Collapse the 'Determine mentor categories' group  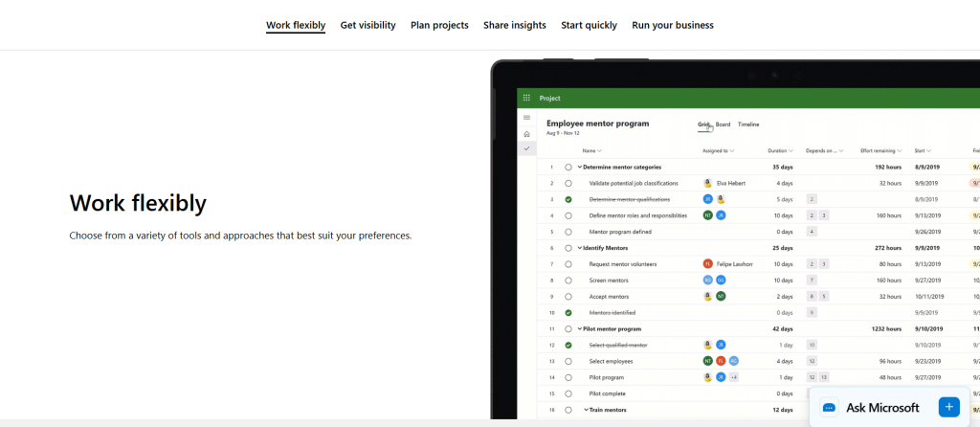(x=579, y=167)
